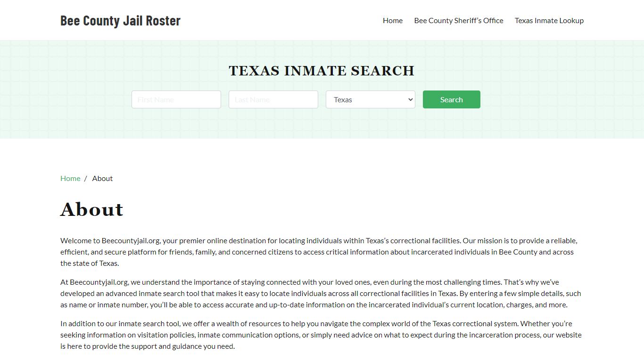644x362 pixels.
Task: Click the green Search button
Action: tap(452, 99)
